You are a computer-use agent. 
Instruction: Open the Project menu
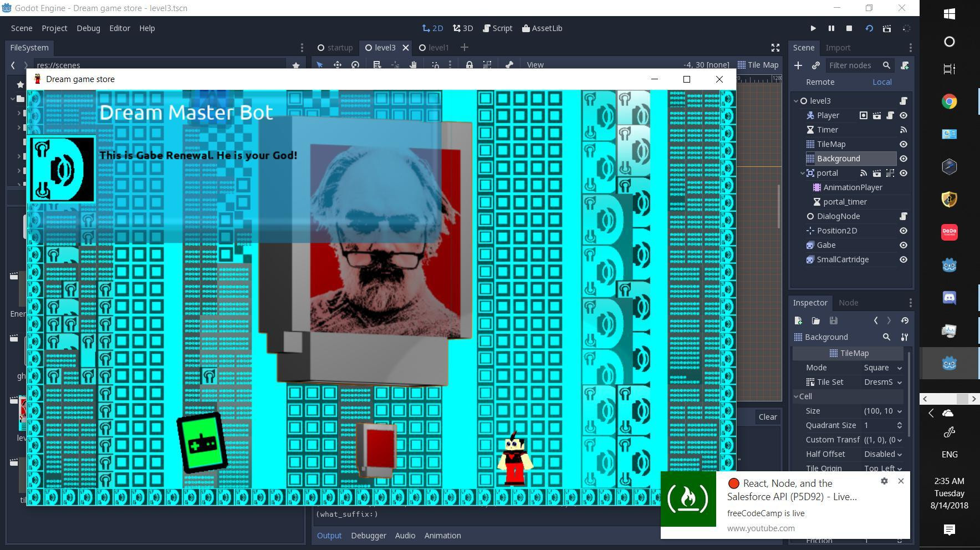tap(54, 28)
